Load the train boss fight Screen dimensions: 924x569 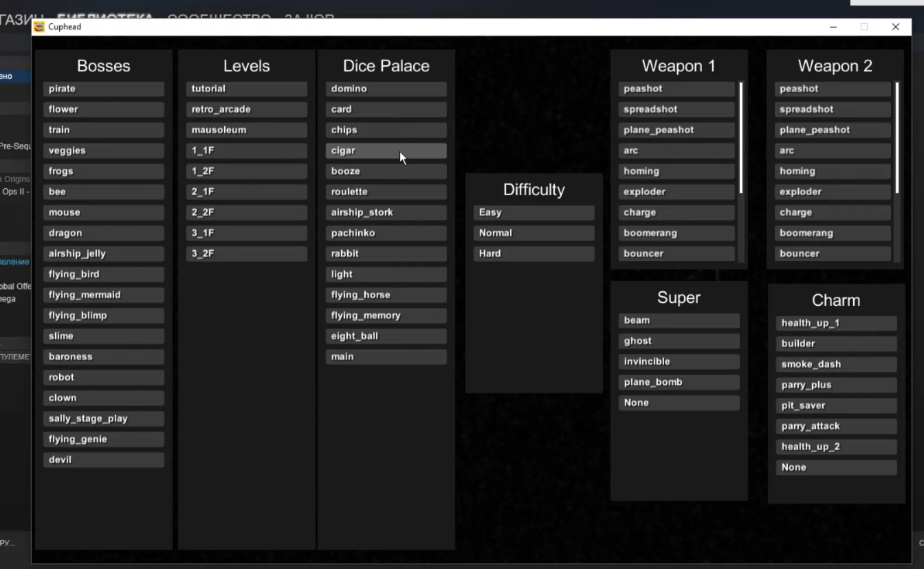pyautogui.click(x=104, y=131)
